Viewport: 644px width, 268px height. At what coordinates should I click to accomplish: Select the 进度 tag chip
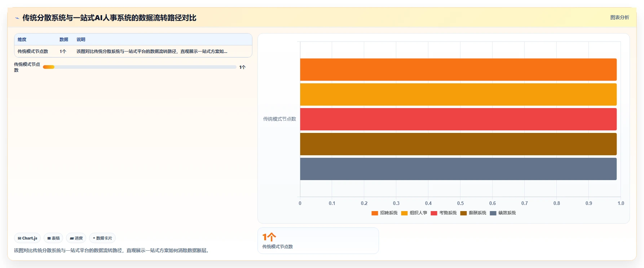pyautogui.click(x=76, y=238)
